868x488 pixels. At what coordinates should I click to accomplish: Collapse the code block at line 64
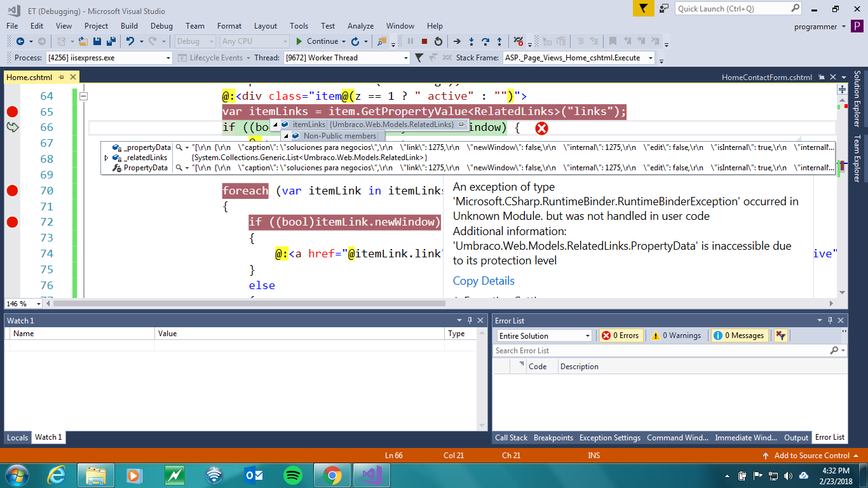click(x=83, y=97)
